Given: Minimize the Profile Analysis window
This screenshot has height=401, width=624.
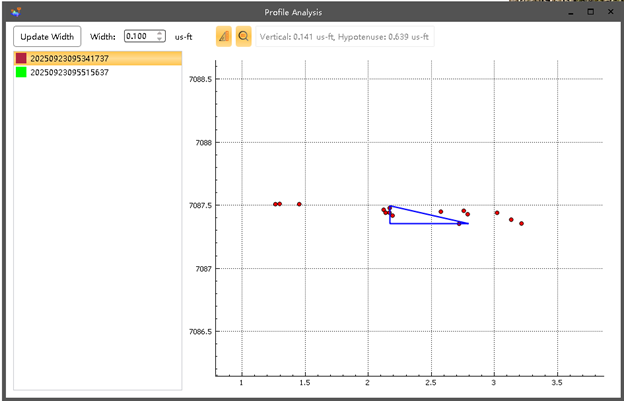Looking at the screenshot, I should coord(568,11).
